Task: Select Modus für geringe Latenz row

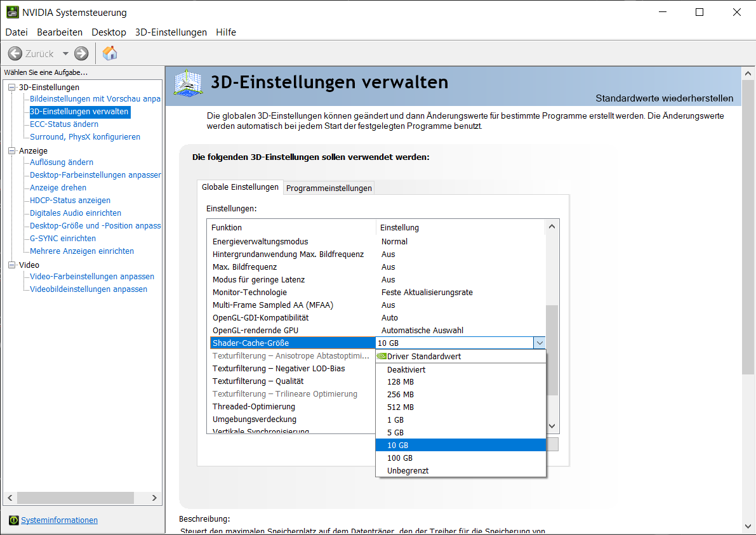Action: (378, 279)
